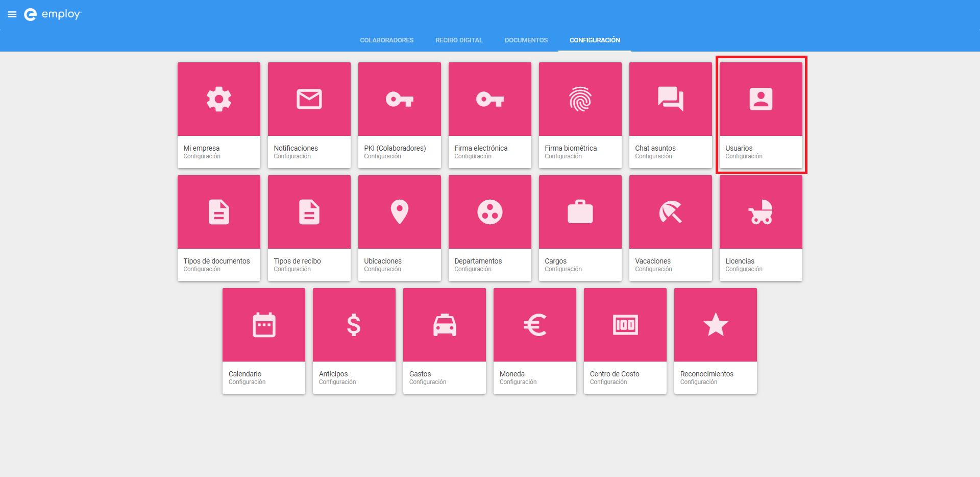Image resolution: width=980 pixels, height=477 pixels.
Task: Select the Departamentos label
Action: (478, 261)
